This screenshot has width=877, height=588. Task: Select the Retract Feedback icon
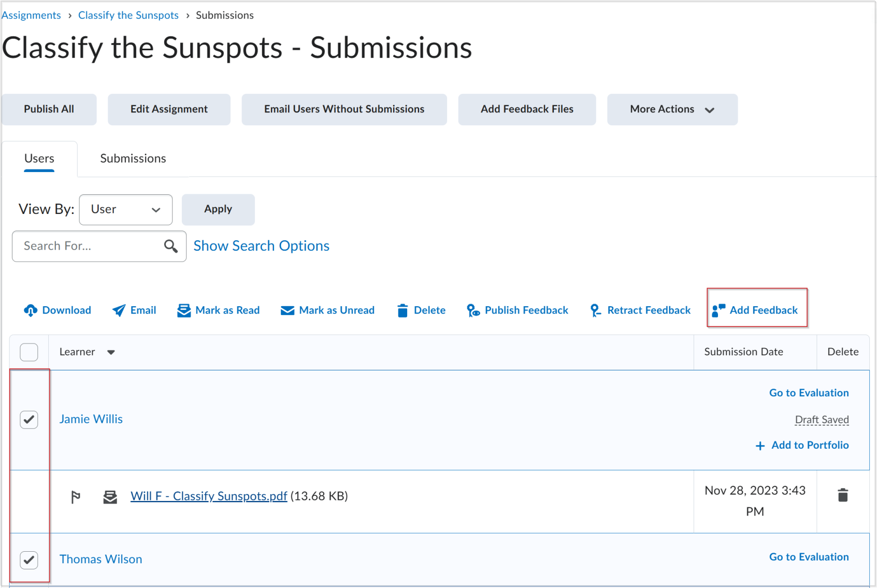point(595,310)
